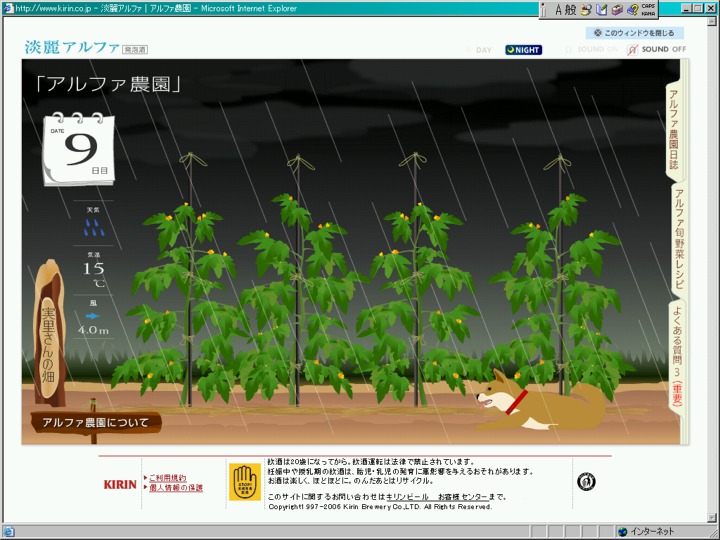720x540 pixels.
Task: Click the copyright Kirin Brewery text
Action: pyautogui.click(x=380, y=507)
